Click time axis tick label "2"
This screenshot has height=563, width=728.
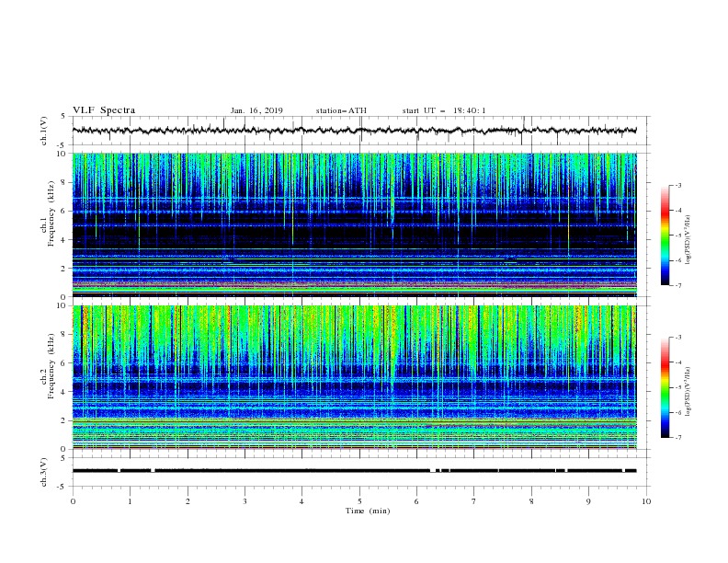point(188,501)
